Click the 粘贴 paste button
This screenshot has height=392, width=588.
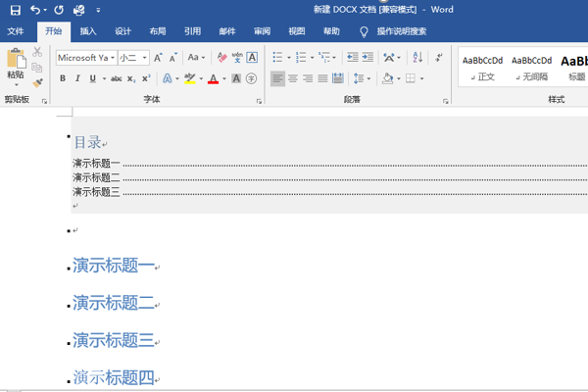[x=16, y=64]
